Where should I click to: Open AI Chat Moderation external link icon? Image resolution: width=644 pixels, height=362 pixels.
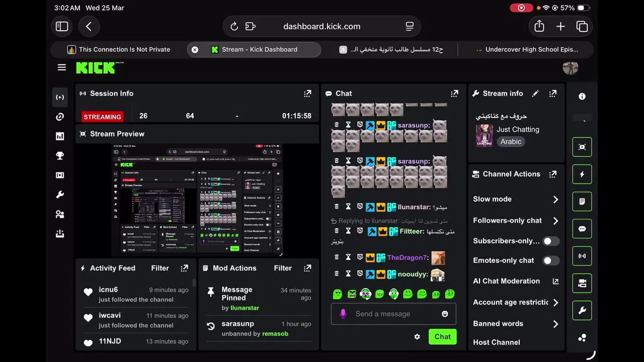[x=555, y=282]
